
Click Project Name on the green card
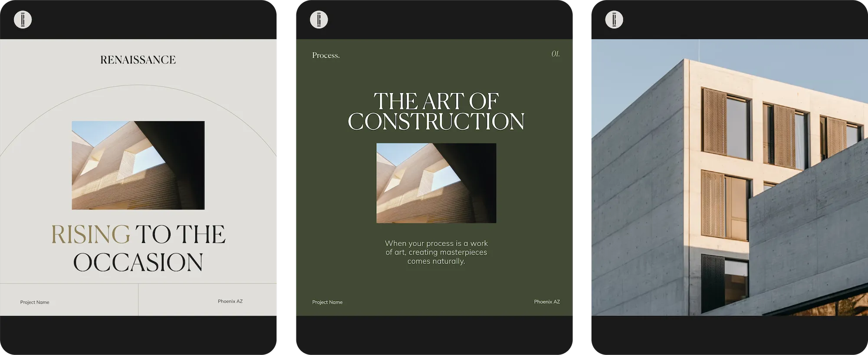click(x=327, y=302)
